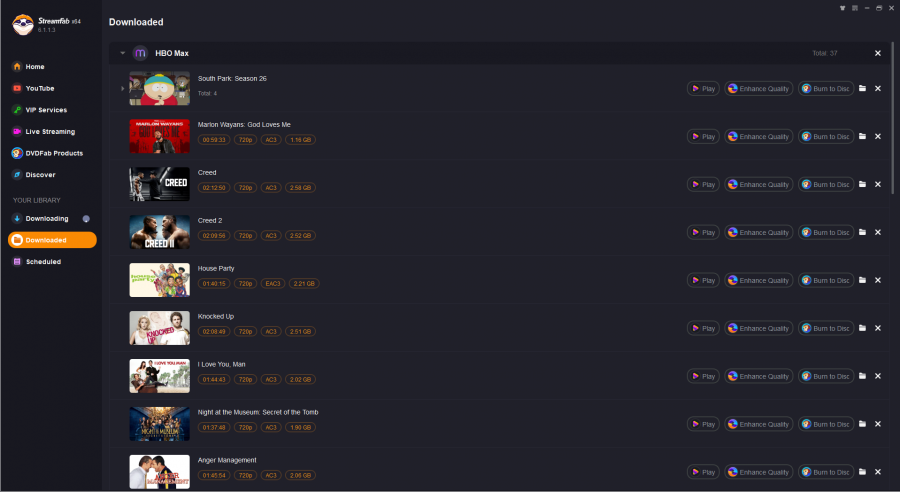Remove Knocked Up from downloaded list

click(x=878, y=328)
